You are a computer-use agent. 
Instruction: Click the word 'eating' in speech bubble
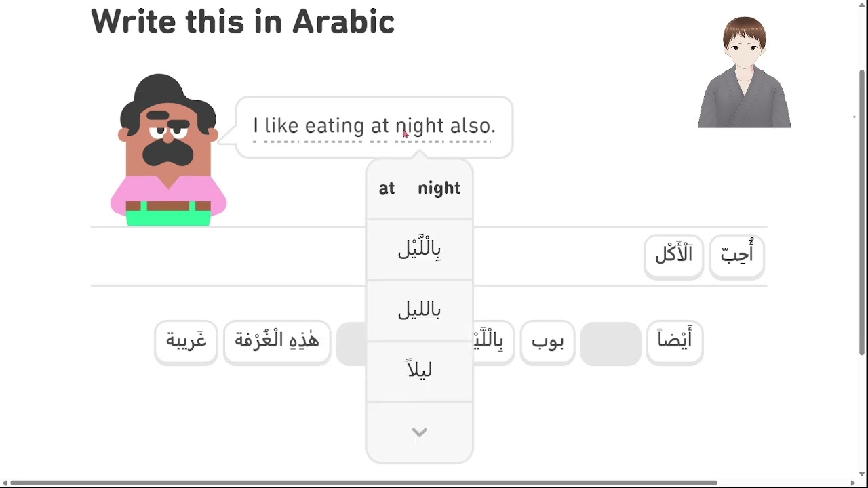pos(334,126)
